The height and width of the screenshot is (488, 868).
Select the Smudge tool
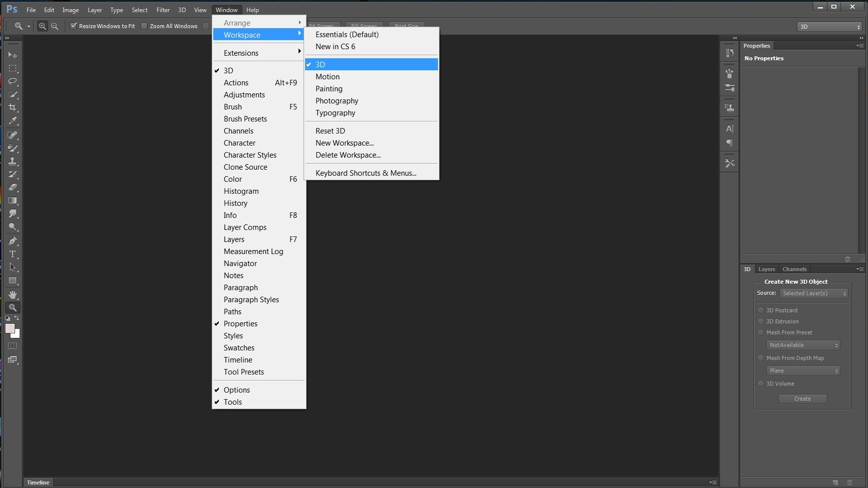click(13, 213)
